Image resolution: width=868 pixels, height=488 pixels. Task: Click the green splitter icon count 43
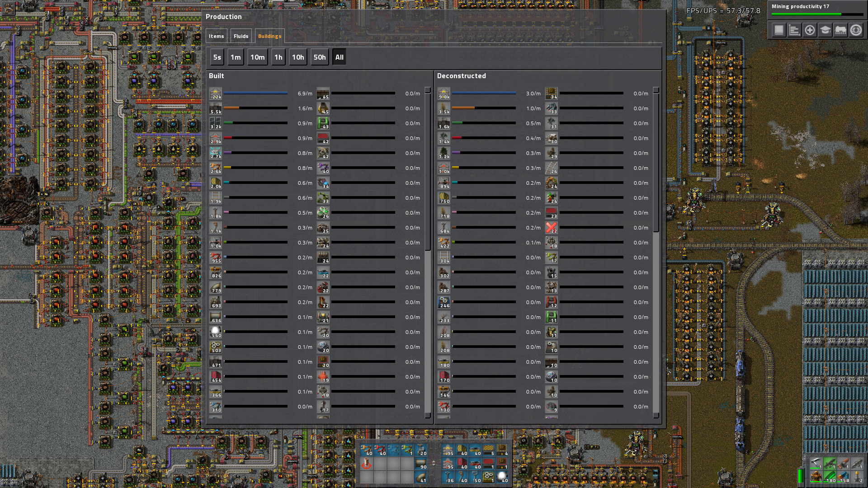click(323, 123)
